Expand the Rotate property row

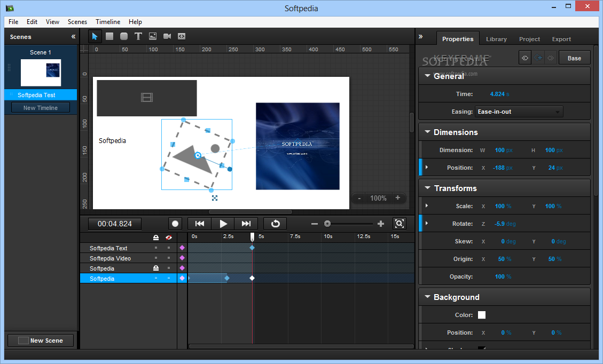427,223
